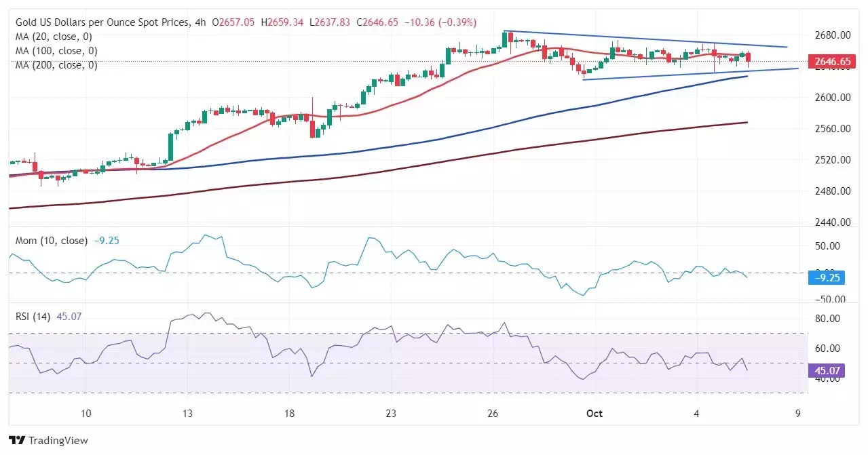Click the TradingView logo icon
868x455 pixels.
pos(17,440)
